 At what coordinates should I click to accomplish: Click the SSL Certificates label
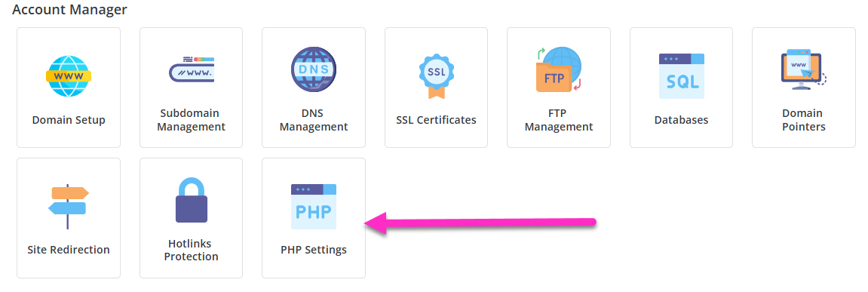click(436, 120)
